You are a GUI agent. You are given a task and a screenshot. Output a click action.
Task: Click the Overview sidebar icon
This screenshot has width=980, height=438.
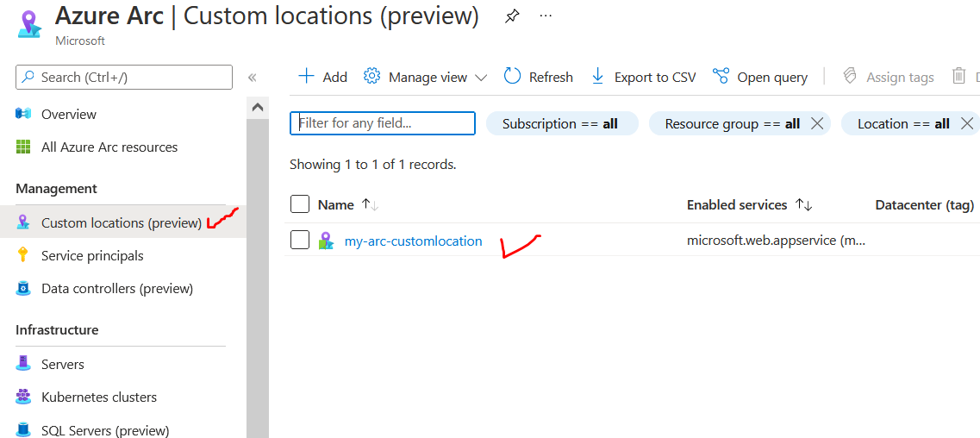pos(23,114)
